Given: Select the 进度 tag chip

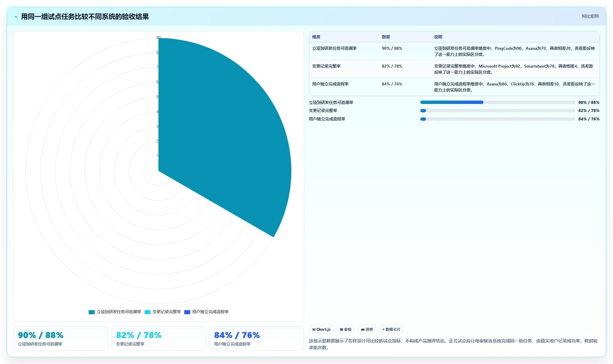Looking at the screenshot, I should tap(367, 329).
